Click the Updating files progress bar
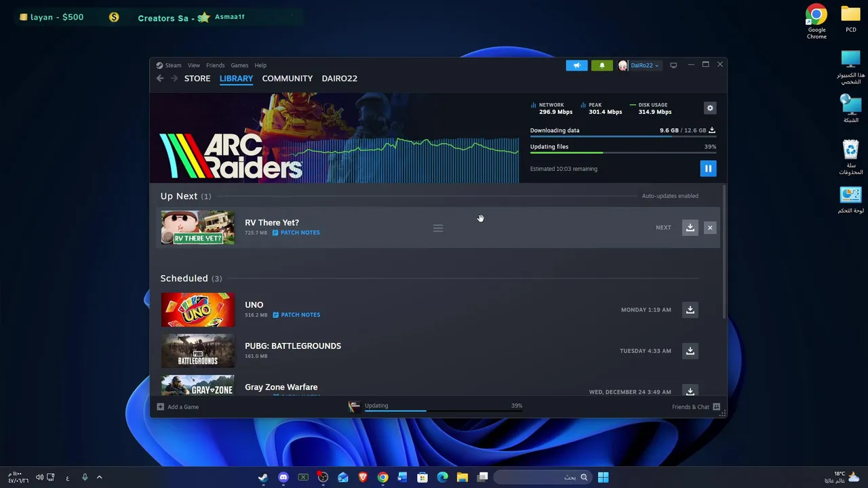This screenshot has width=868, height=488. click(623, 153)
